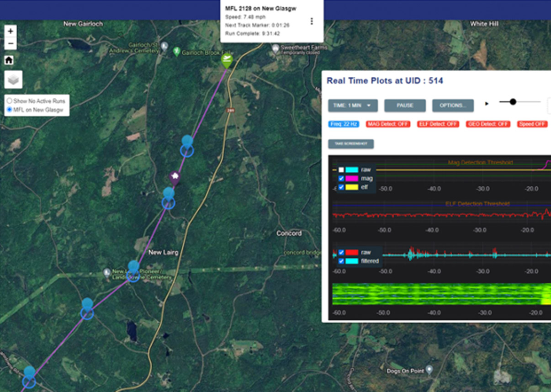
Task: Click cyan raw color swatch in Mag legend
Action: point(351,170)
